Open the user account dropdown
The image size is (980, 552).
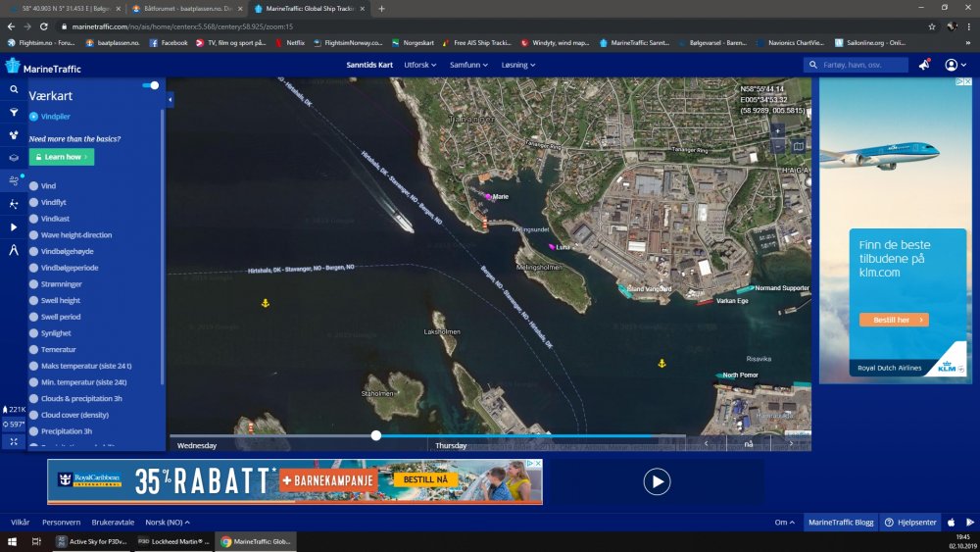point(955,65)
